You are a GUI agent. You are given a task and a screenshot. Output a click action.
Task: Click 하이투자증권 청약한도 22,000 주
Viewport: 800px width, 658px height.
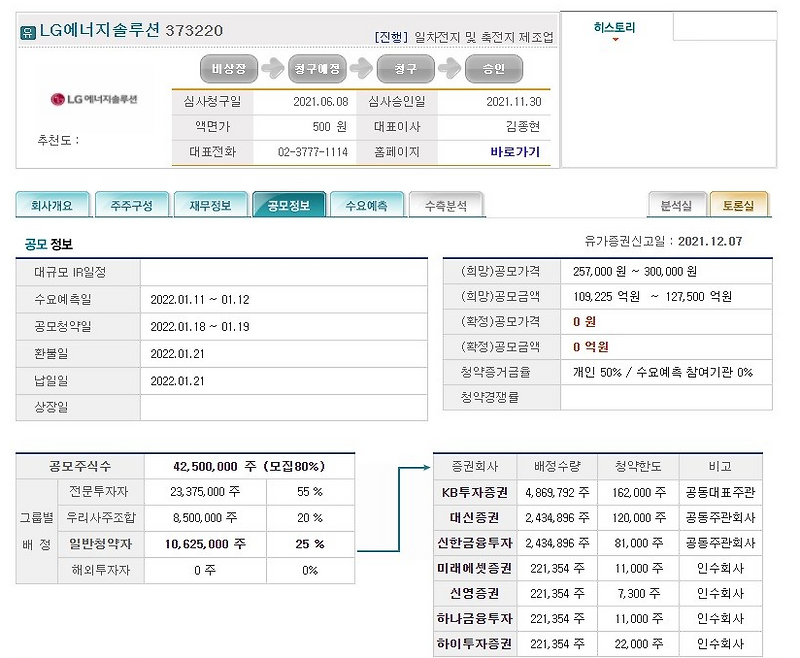[639, 644]
